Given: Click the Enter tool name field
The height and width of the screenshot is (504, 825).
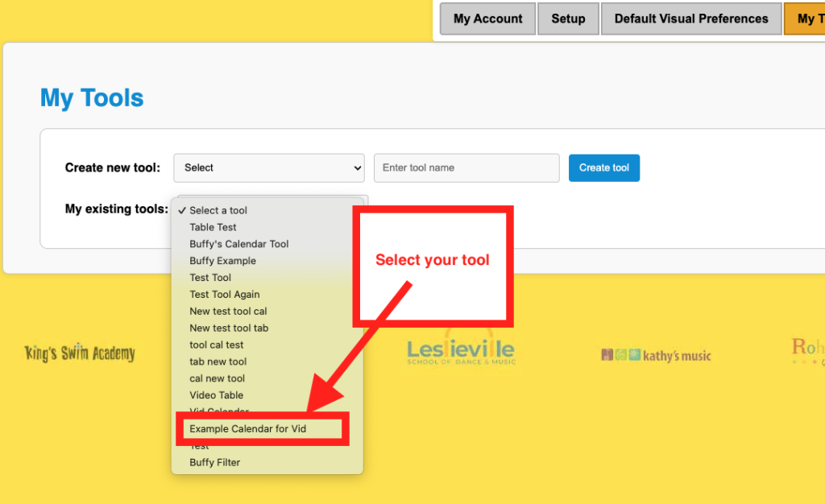Looking at the screenshot, I should (x=466, y=167).
